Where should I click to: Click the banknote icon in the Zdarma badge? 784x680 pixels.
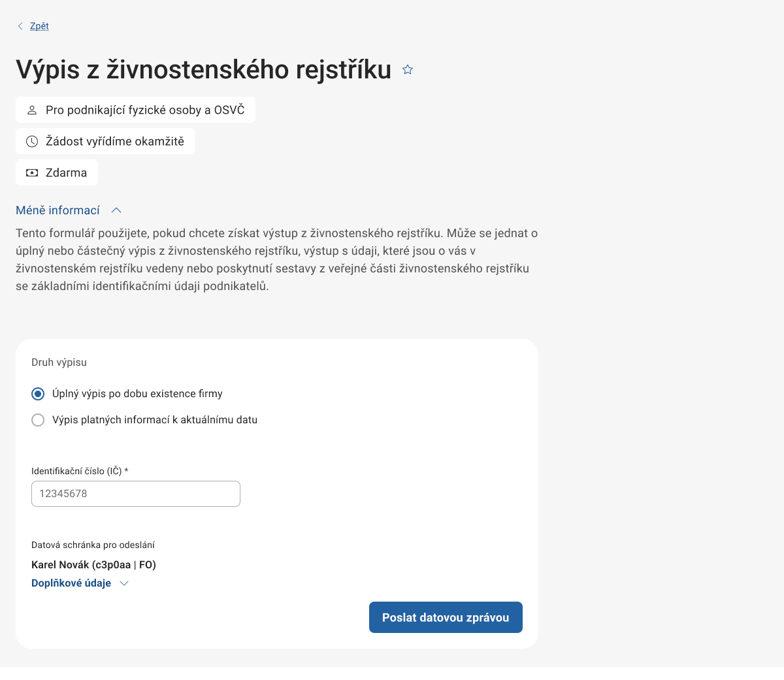[32, 172]
